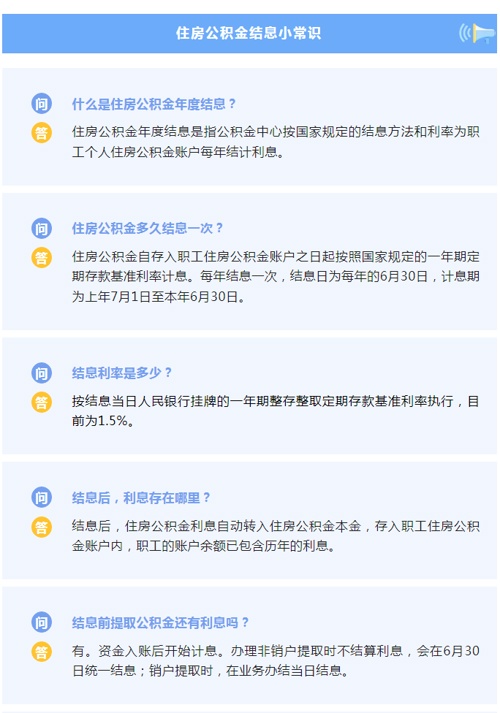
Task: Click the blue 问 icon for 什么是住房公积金年度结息
Action: tap(41, 104)
